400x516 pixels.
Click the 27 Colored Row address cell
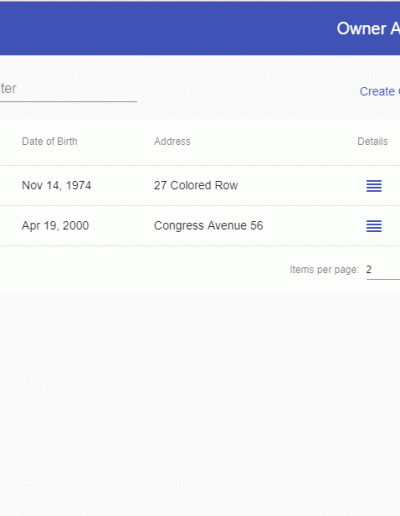(x=196, y=185)
